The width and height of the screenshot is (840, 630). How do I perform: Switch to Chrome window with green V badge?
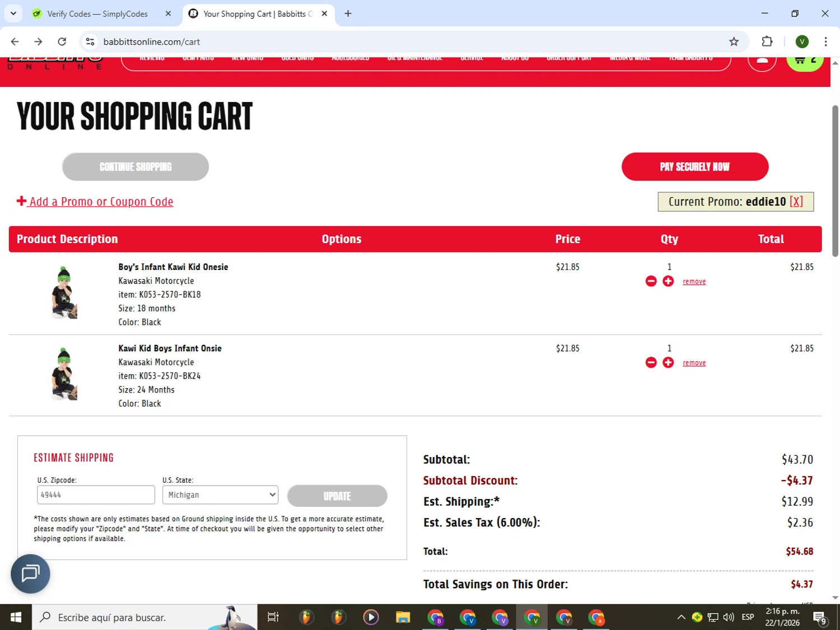(531, 617)
